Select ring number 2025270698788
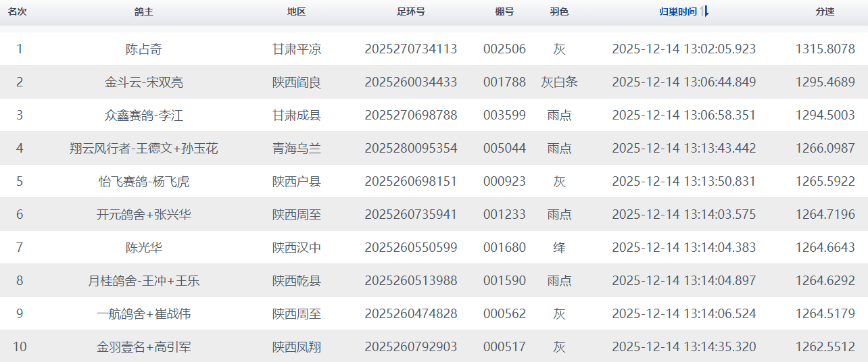Image resolution: width=868 pixels, height=362 pixels. 410,115
